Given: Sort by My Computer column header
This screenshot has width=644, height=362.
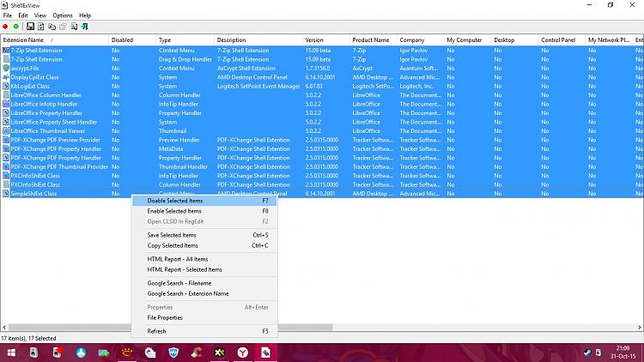Looking at the screenshot, I should pyautogui.click(x=467, y=39).
